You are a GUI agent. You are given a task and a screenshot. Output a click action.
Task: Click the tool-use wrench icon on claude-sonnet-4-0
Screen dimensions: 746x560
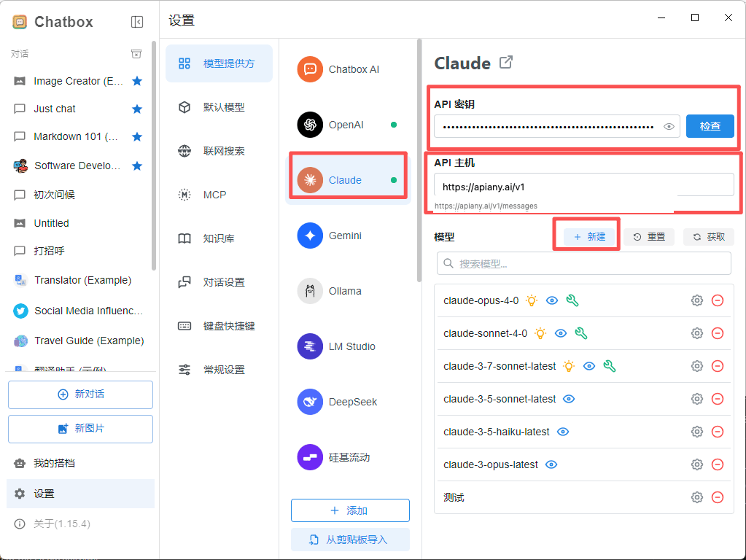581,333
